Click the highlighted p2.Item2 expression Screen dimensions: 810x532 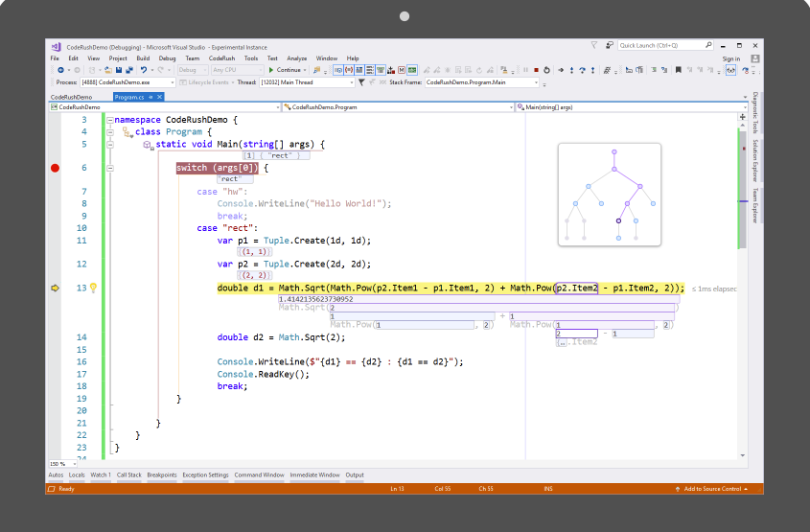[576, 289]
